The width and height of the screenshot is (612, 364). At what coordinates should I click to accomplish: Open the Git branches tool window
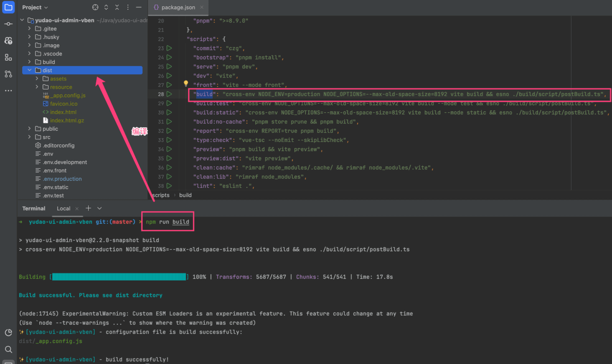(8, 74)
